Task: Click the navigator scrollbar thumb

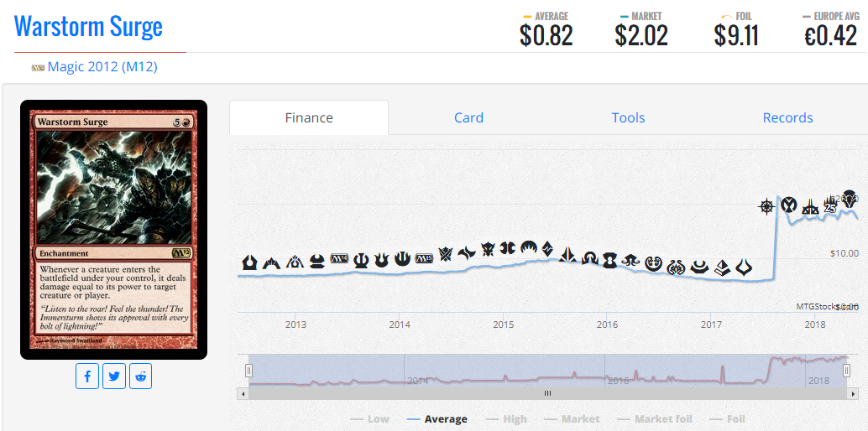Action: [x=547, y=393]
